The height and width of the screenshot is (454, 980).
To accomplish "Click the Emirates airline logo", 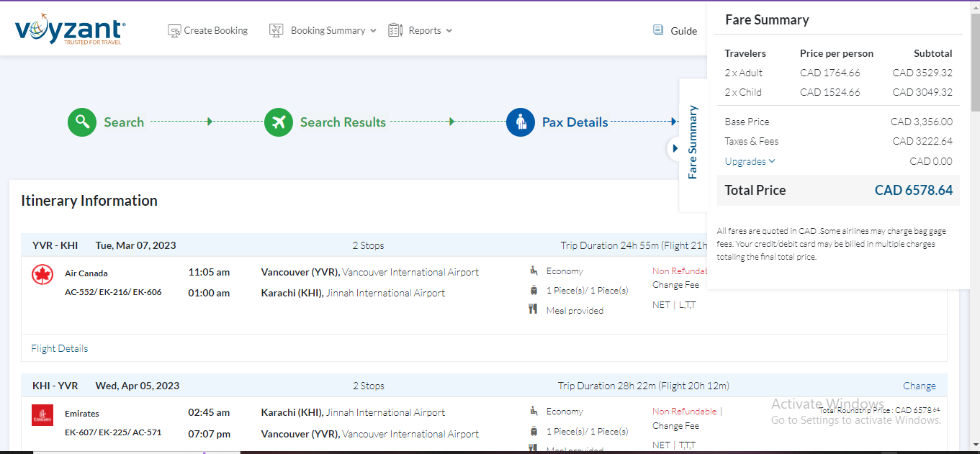I will (42, 415).
